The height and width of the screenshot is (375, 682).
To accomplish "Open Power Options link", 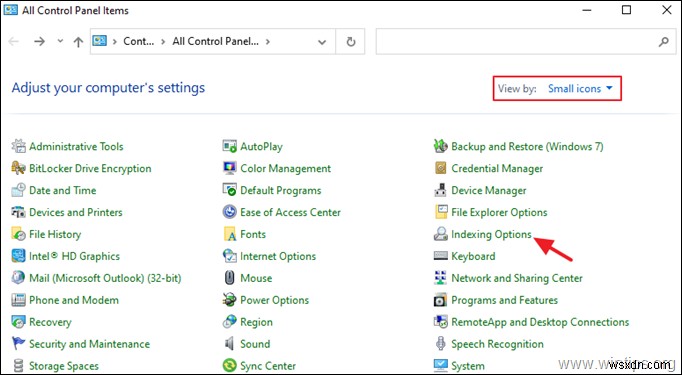I will click(x=274, y=300).
